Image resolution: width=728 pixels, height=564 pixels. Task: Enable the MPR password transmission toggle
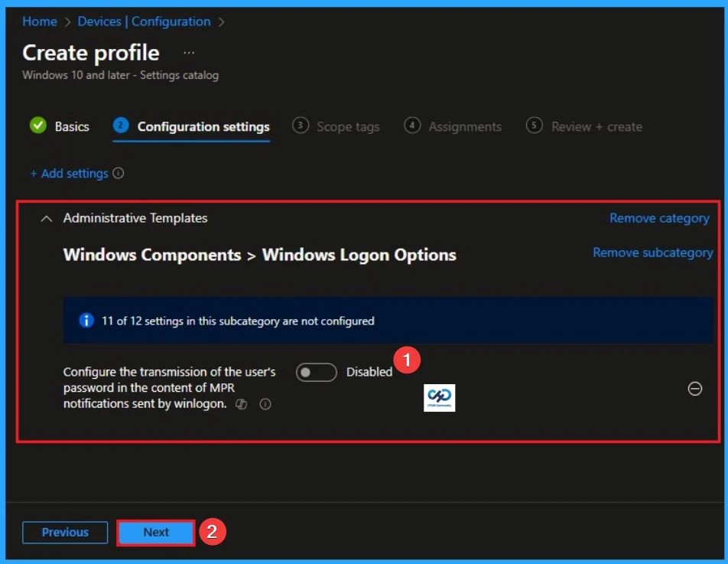tap(316, 372)
